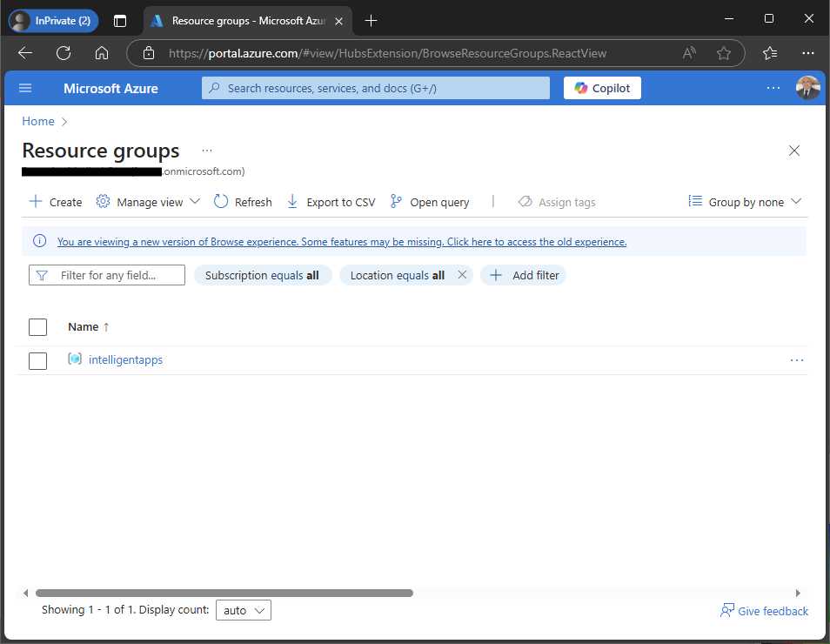The image size is (830, 644).
Task: Open the Display count auto dropdown
Action: coord(244,610)
